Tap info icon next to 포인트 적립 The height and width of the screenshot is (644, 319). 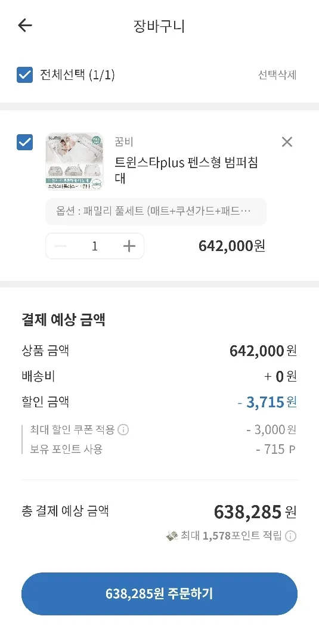[x=290, y=536]
